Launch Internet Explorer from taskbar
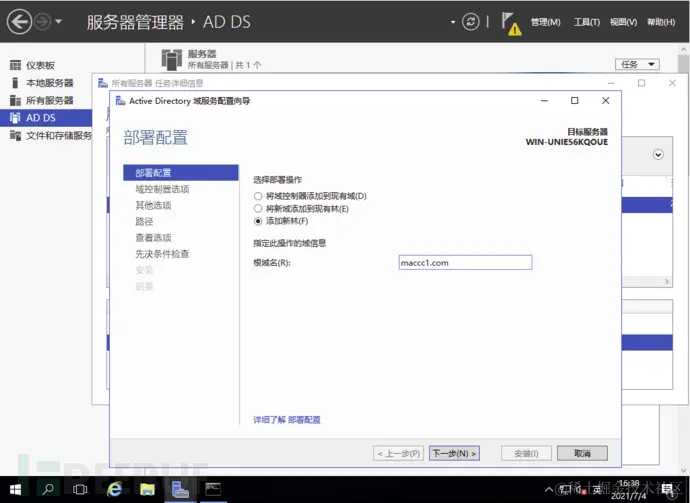 [x=114, y=489]
